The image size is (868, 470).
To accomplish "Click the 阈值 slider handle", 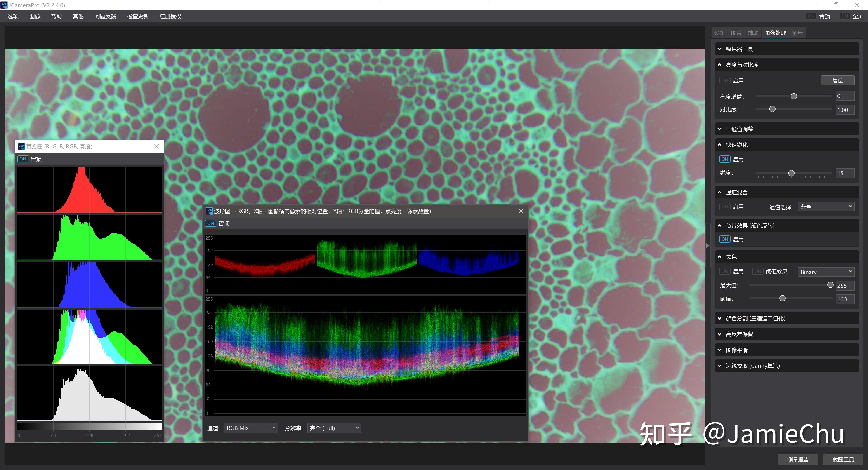I will (782, 298).
